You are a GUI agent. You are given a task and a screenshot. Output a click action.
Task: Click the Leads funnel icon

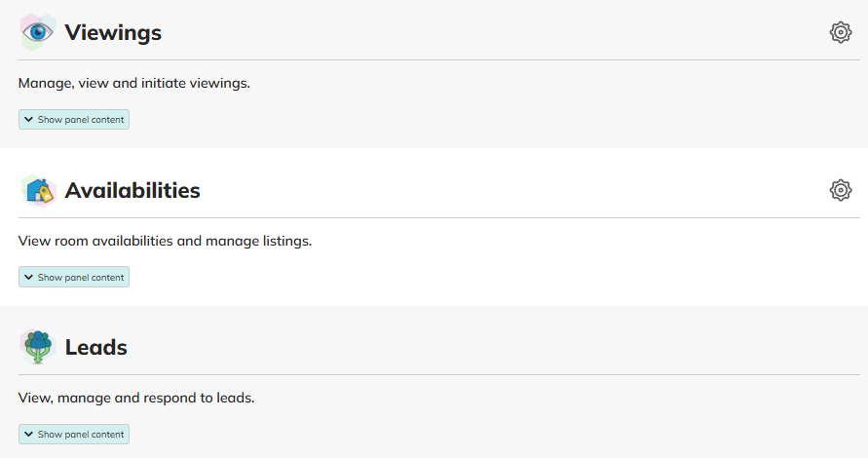tap(38, 347)
